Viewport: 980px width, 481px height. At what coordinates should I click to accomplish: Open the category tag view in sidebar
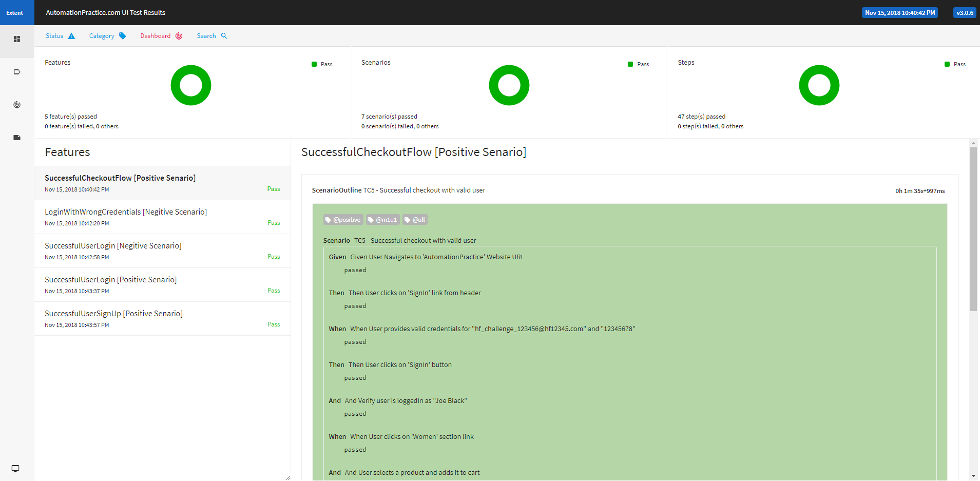(17, 72)
